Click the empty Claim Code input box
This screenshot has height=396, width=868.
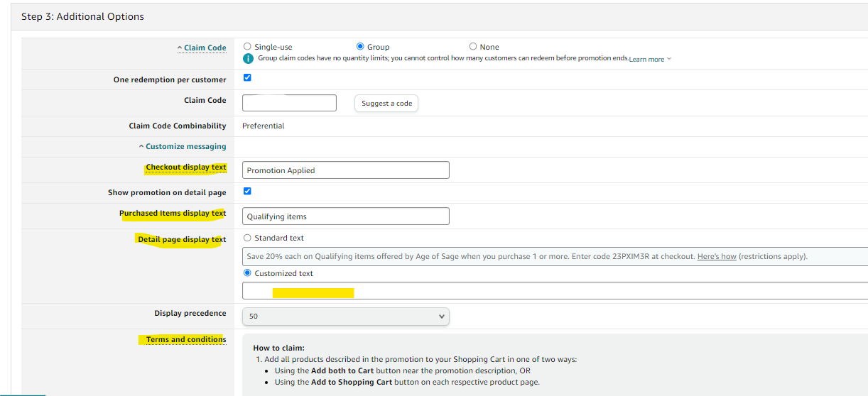tap(289, 103)
